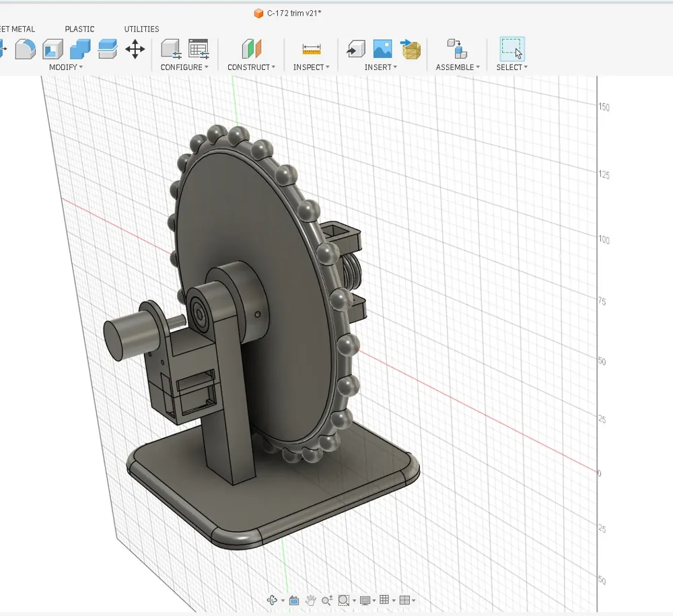
Task: Expand the CONSTRUCT dropdown
Action: pos(251,67)
